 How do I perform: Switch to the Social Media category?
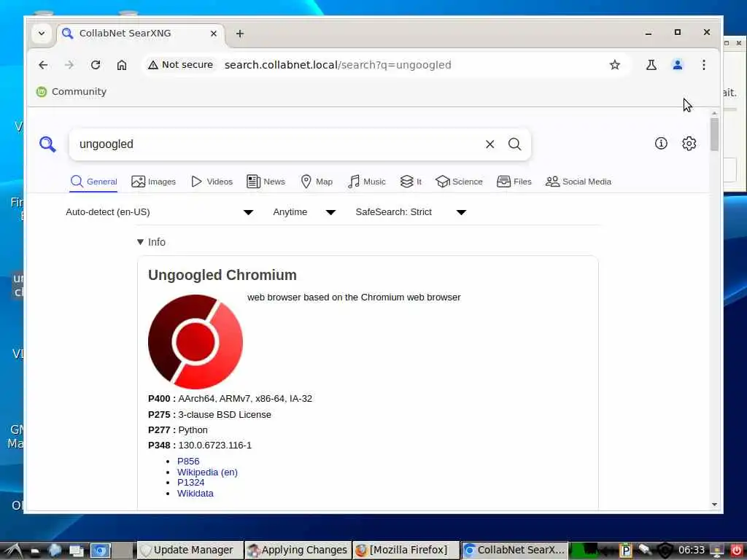(x=578, y=182)
